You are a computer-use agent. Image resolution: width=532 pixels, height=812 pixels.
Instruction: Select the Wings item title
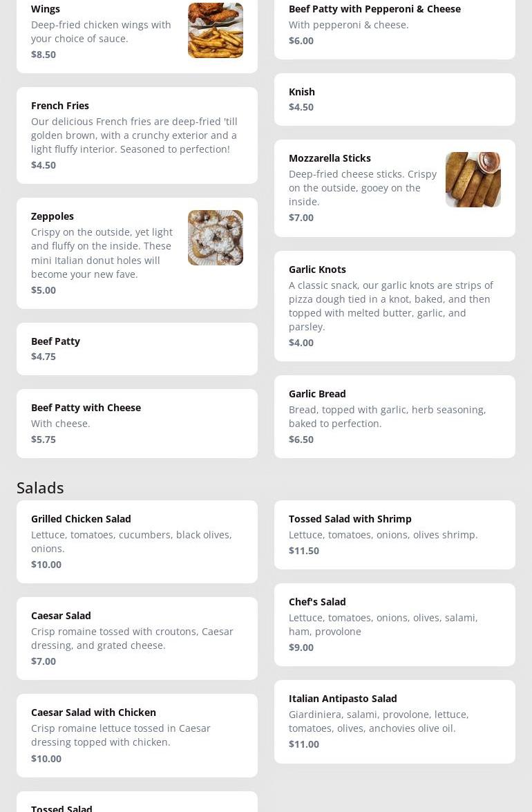pos(46,9)
